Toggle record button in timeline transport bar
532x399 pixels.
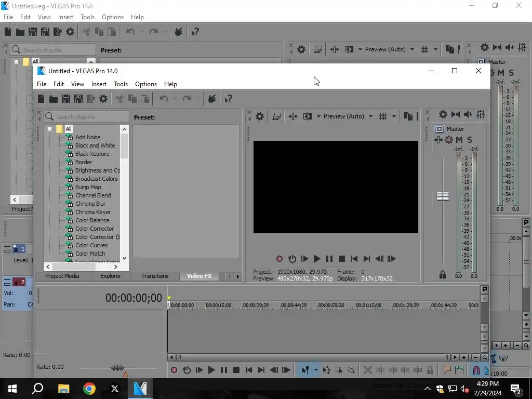[x=174, y=370]
